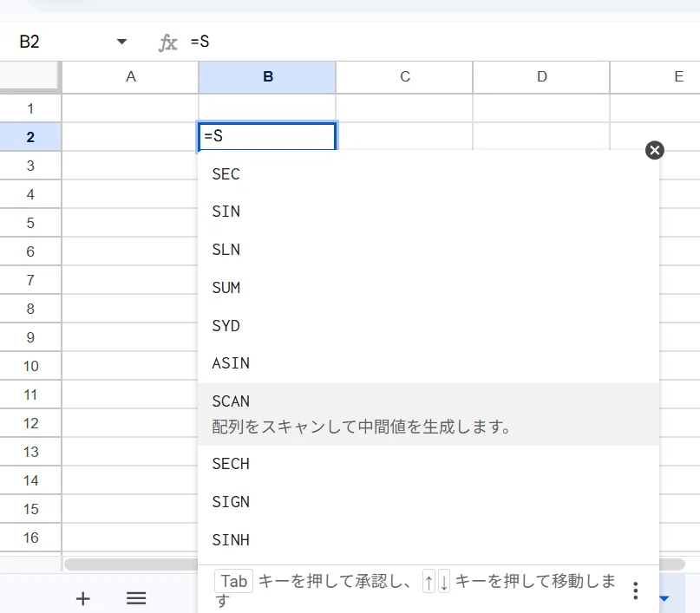
Task: Click cell A6
Action: 130,251
